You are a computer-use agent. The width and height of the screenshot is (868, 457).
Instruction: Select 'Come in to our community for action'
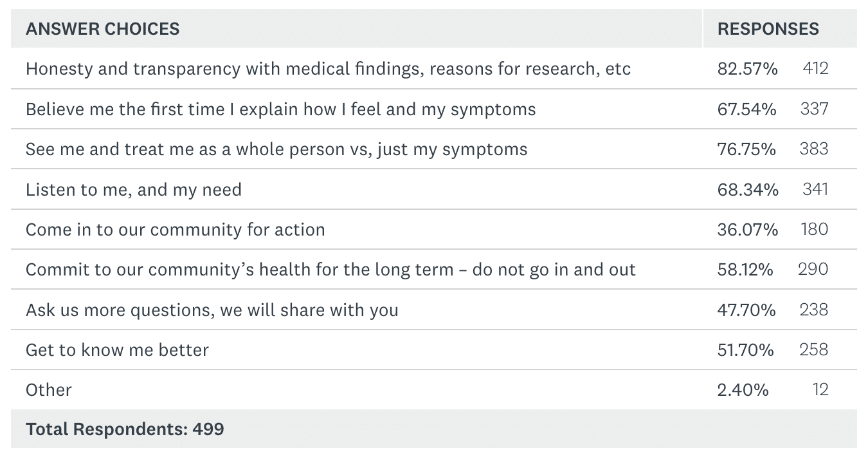click(176, 230)
